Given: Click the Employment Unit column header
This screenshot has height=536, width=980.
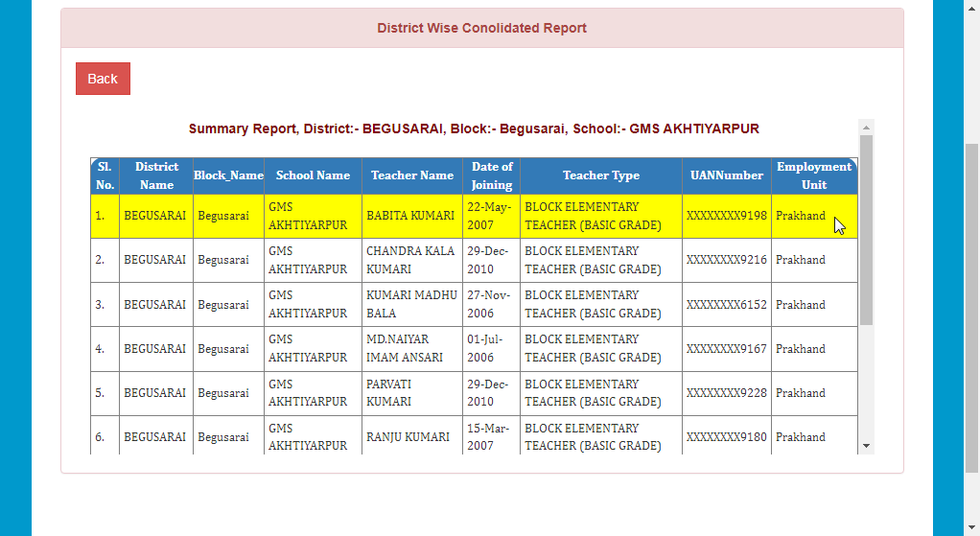Looking at the screenshot, I should pos(814,175).
